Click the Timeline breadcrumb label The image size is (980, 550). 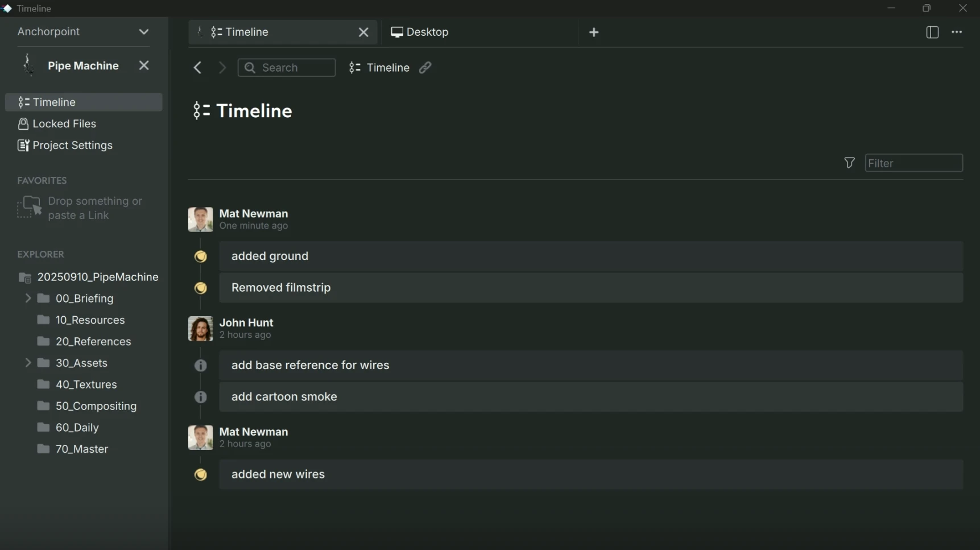point(388,68)
